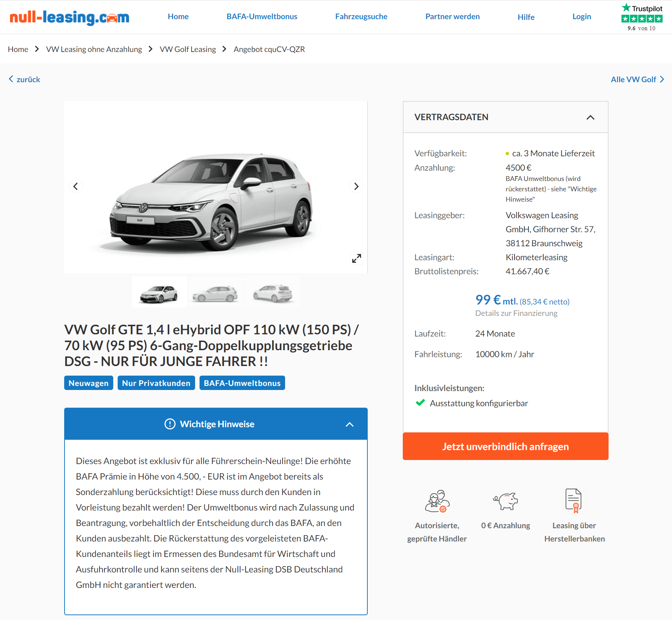Viewport: 672px width, 620px height.
Task: Click the Neuwagen tag
Action: click(89, 383)
